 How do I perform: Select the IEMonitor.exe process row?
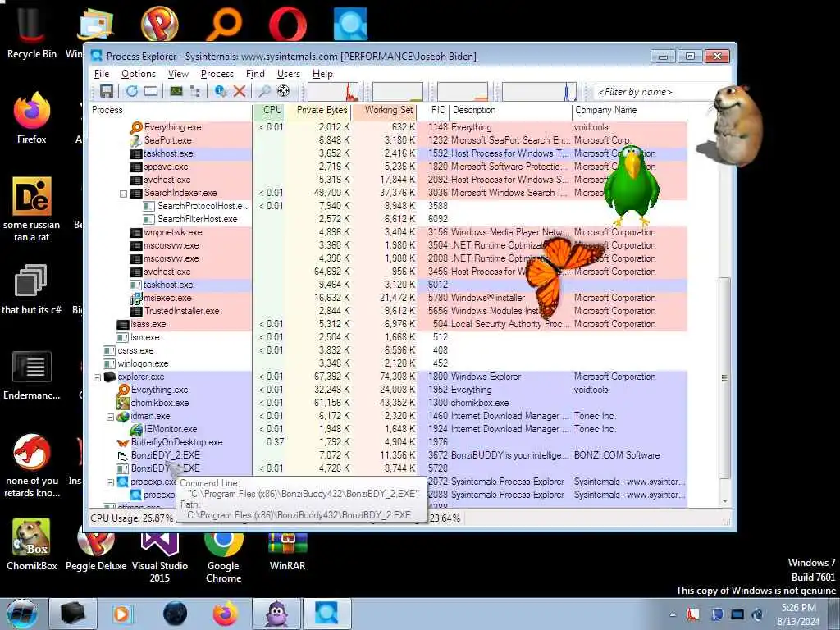pyautogui.click(x=388, y=430)
